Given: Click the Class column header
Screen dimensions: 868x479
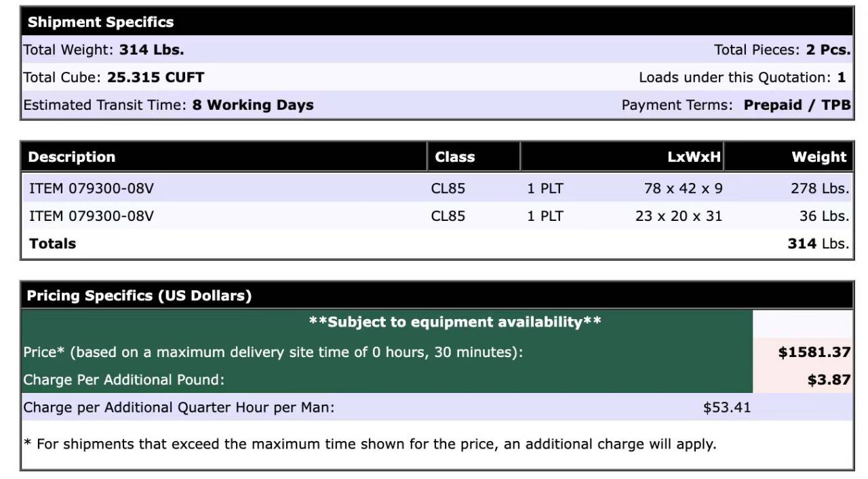Looking at the screenshot, I should 454,157.
